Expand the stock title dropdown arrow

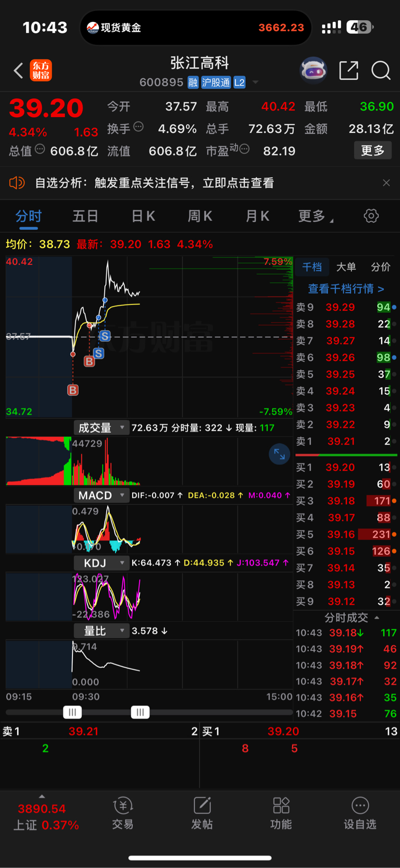tap(255, 82)
